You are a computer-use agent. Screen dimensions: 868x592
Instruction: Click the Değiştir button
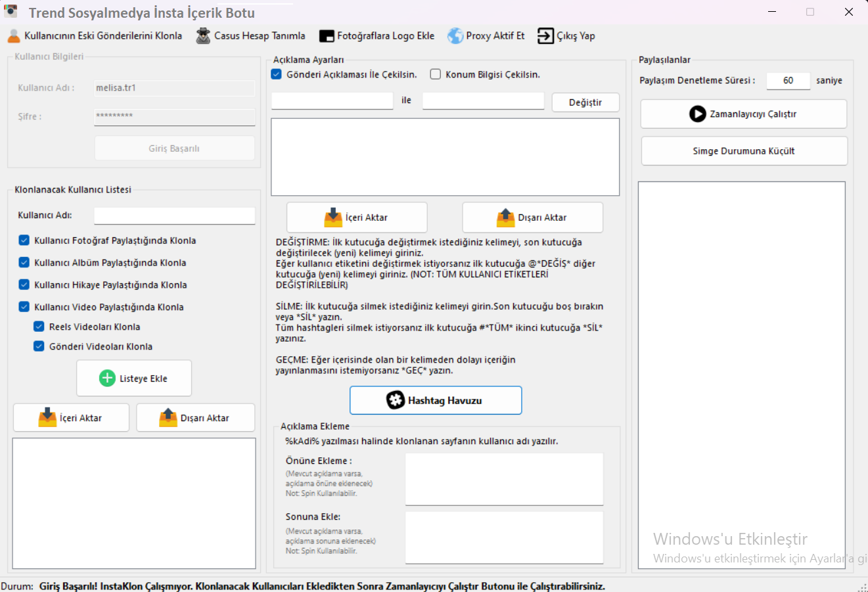click(x=585, y=102)
